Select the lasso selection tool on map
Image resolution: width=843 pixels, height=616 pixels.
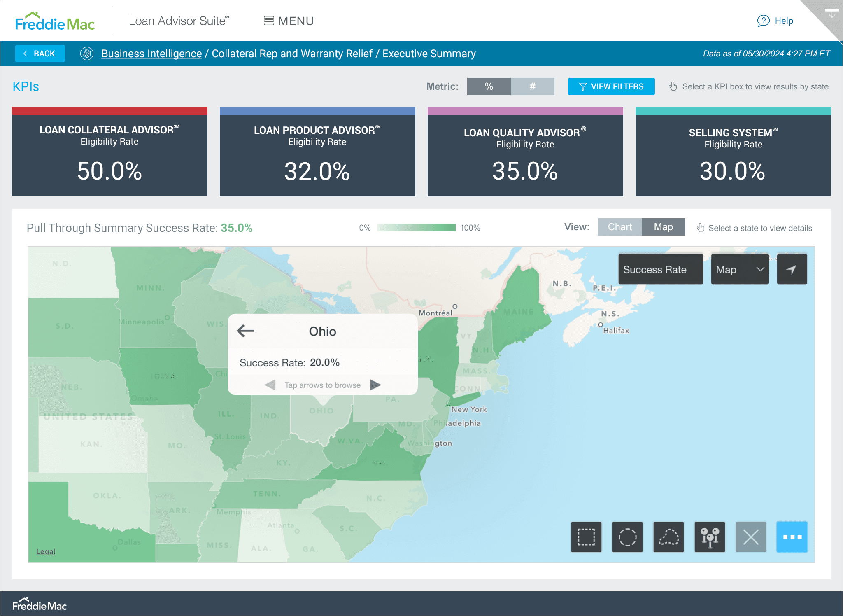tap(668, 537)
